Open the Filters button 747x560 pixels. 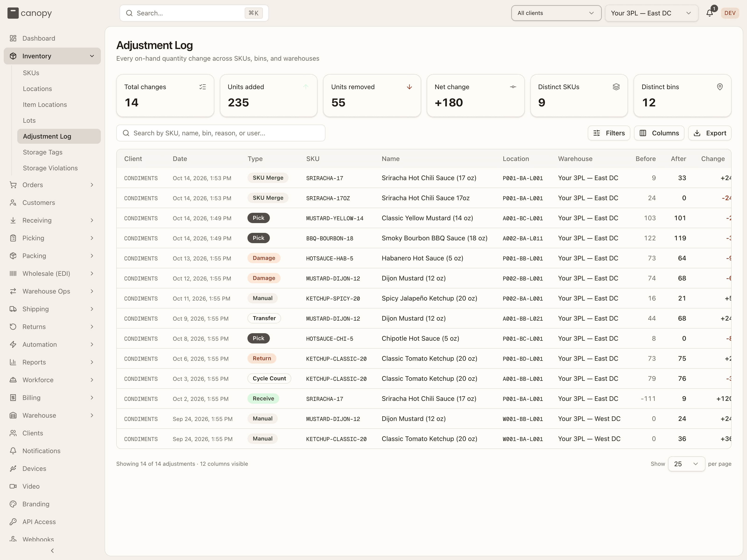click(x=609, y=133)
